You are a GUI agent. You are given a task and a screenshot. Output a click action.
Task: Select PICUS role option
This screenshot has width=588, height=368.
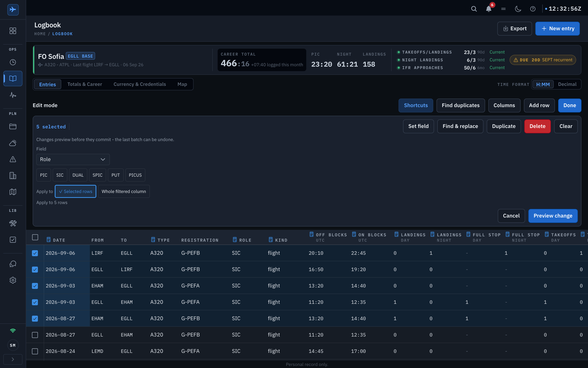135,175
